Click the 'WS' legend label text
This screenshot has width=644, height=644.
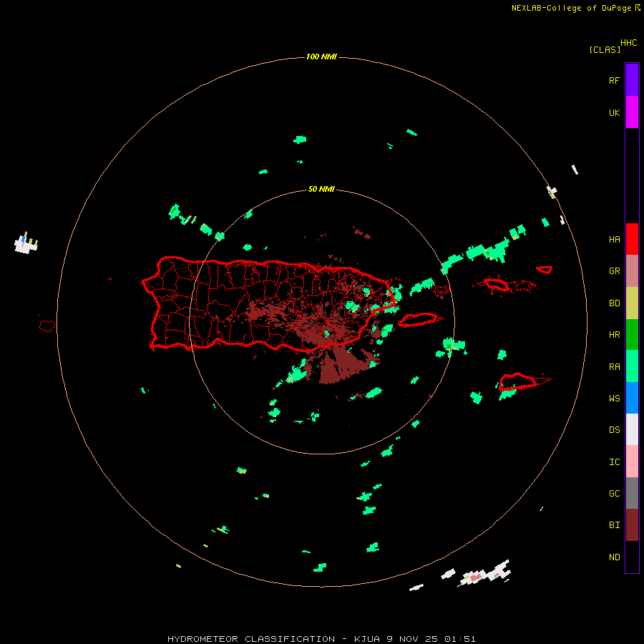coord(614,398)
